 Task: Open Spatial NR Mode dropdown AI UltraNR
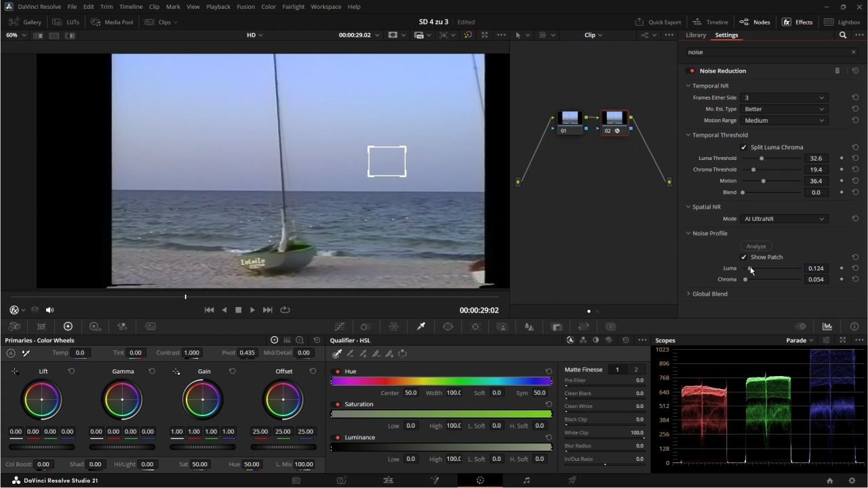(784, 219)
